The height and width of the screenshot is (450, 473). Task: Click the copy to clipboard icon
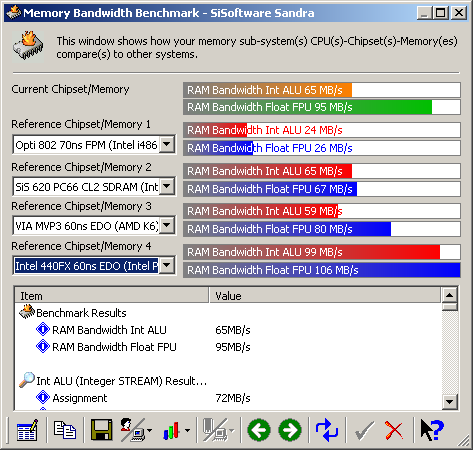coord(65,430)
